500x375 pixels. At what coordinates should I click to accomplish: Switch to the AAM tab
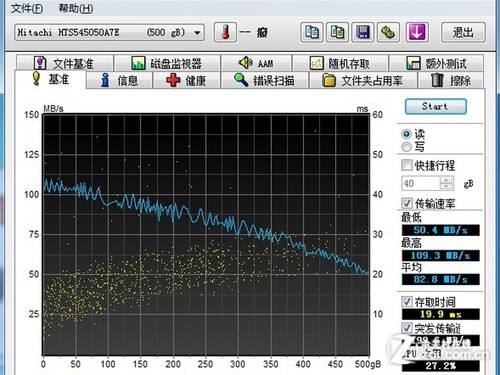pyautogui.click(x=256, y=63)
